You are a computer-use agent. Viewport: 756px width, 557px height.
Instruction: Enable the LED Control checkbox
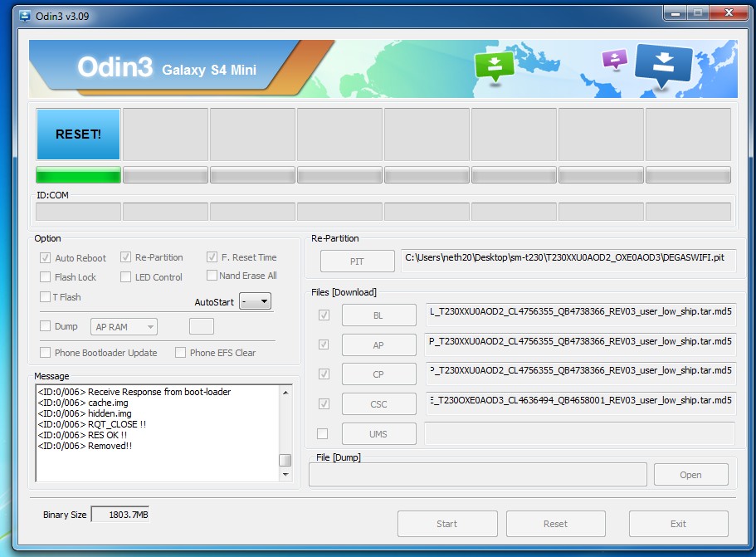click(x=126, y=276)
